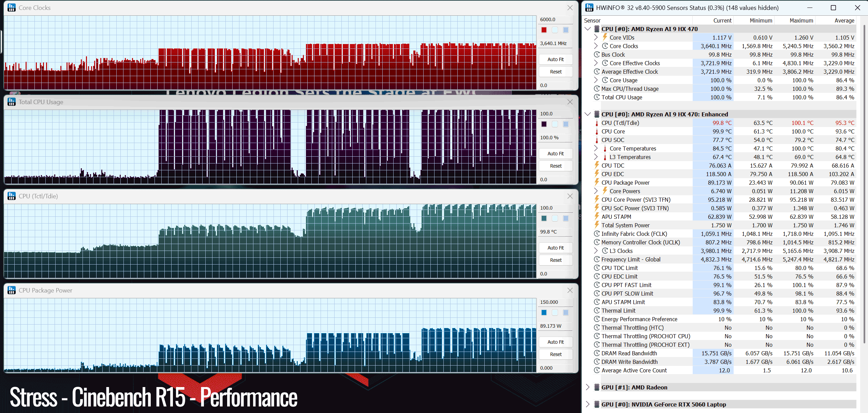The image size is (868, 413).
Task: Click the clock icon for Thermal Throttling (HTC)
Action: (x=597, y=328)
